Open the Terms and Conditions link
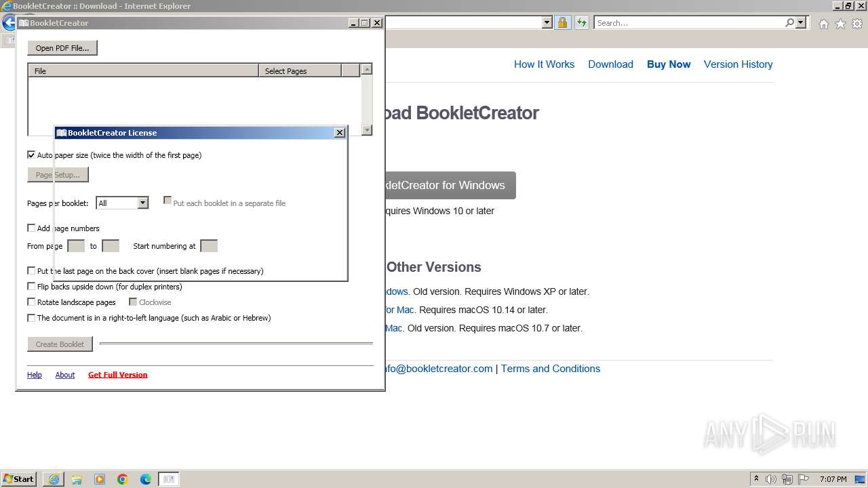The width and height of the screenshot is (868, 488). (x=551, y=369)
